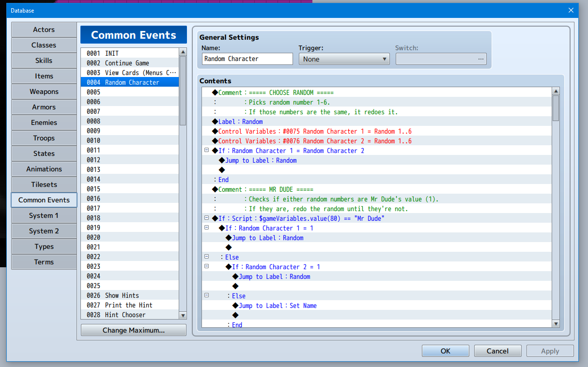Select common event 0028 Hint Chooser
The width and height of the screenshot is (588, 367).
pyautogui.click(x=130, y=315)
